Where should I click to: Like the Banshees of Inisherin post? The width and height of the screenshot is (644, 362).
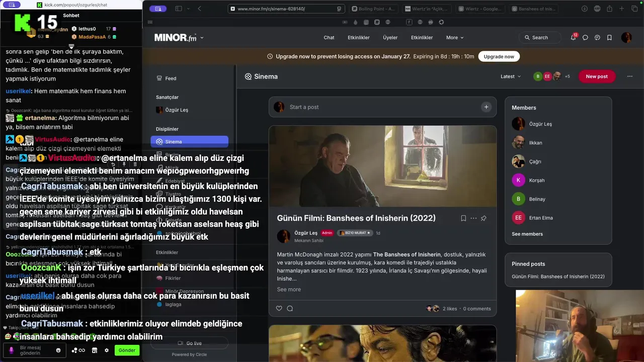(x=279, y=308)
